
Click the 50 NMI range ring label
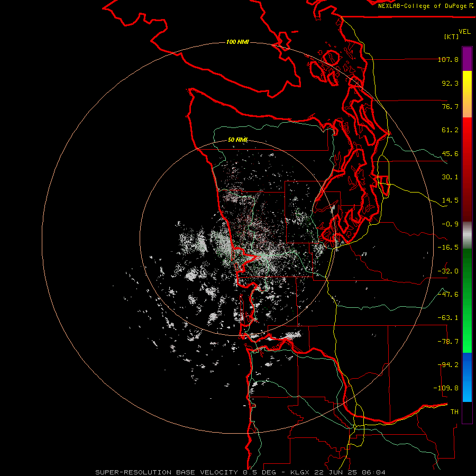(237, 140)
